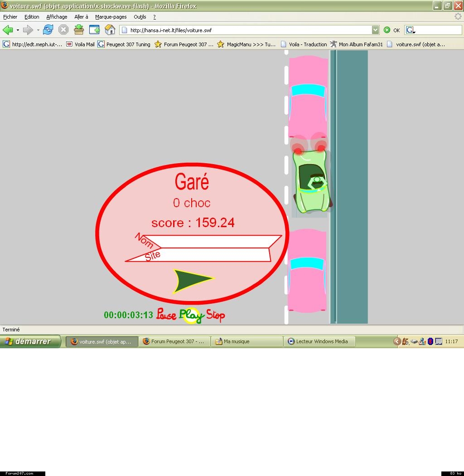464x476 pixels.
Task: Click the Downloads box icon
Action: [x=79, y=30]
